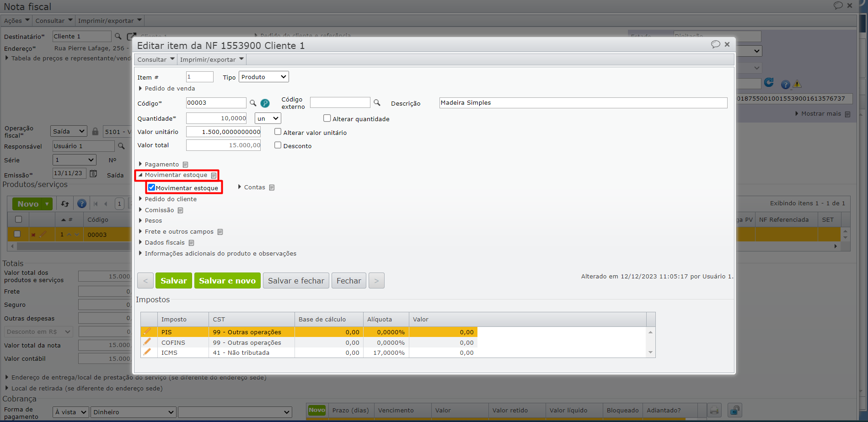The height and width of the screenshot is (422, 868).
Task: Tick the checkbox for item row 00003
Action: click(x=17, y=234)
